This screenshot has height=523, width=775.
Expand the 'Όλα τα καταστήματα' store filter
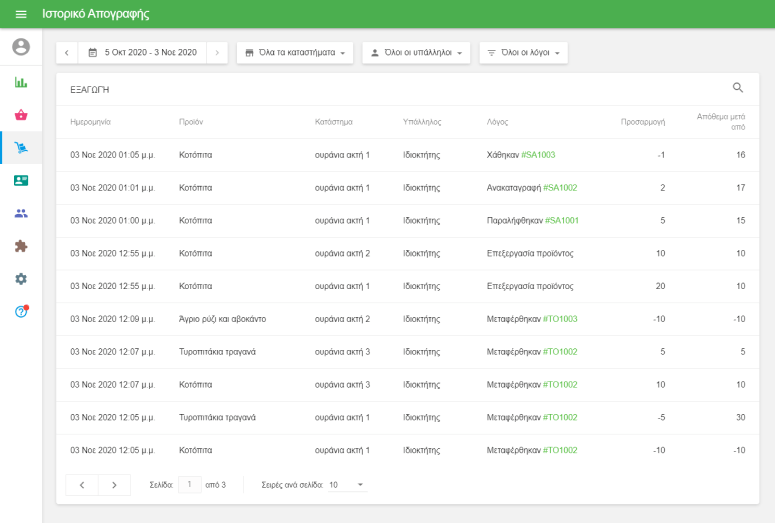tap(294, 52)
